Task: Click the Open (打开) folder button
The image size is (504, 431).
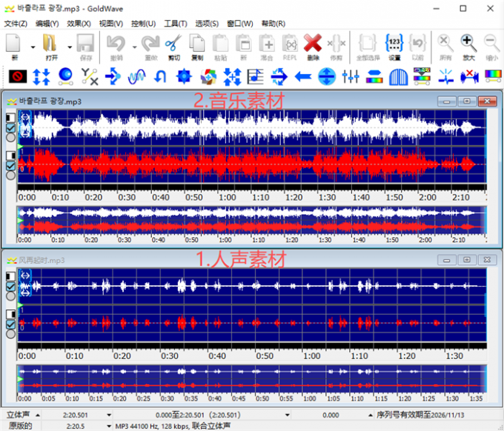Action: 51,44
